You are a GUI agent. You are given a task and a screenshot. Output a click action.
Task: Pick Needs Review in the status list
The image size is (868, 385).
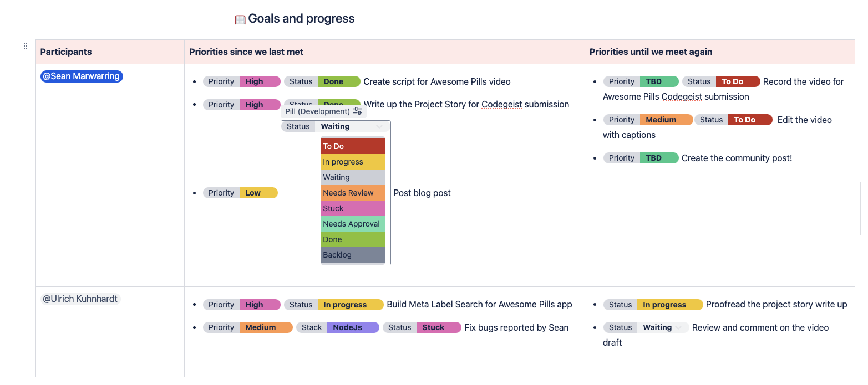point(352,193)
